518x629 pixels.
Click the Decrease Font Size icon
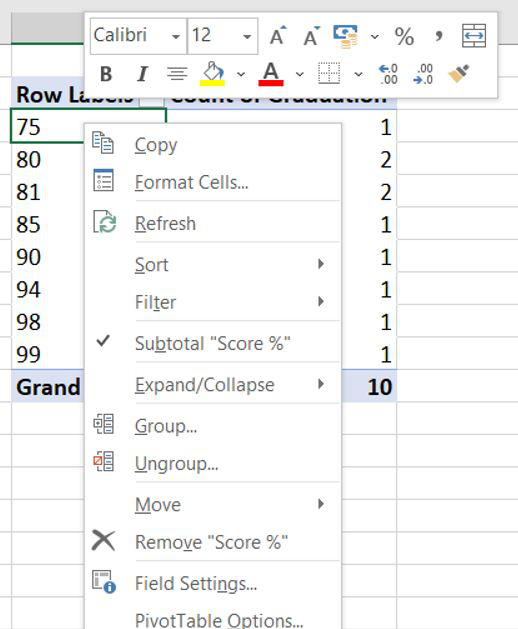(311, 36)
